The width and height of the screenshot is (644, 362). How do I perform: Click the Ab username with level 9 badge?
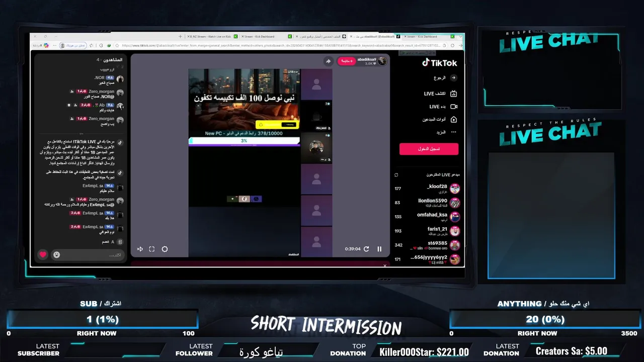102,105
